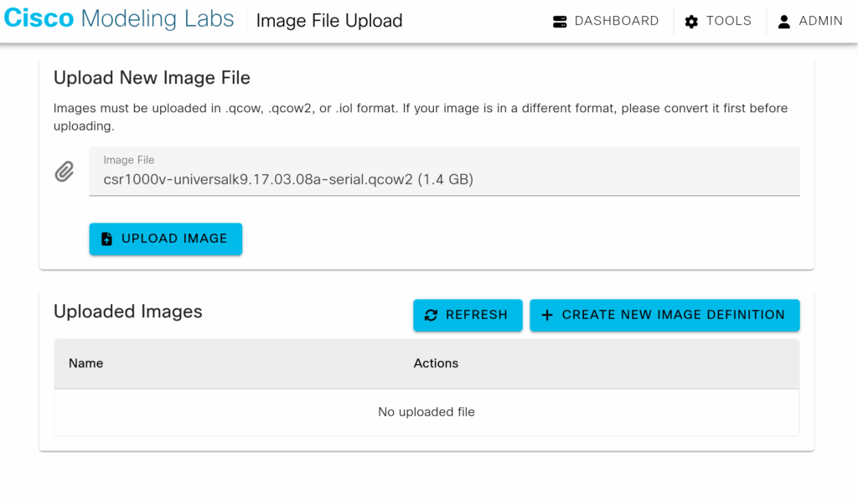858x504 pixels.
Task: Click the Name column header
Action: coord(86,363)
